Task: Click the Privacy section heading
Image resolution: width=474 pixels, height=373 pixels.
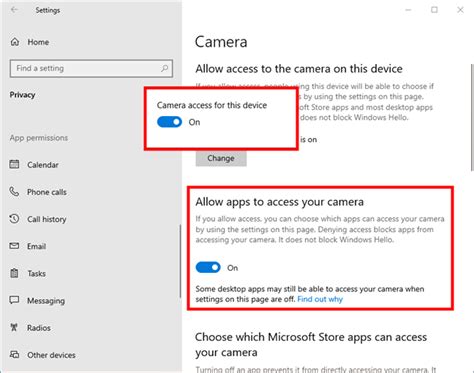Action: point(22,95)
